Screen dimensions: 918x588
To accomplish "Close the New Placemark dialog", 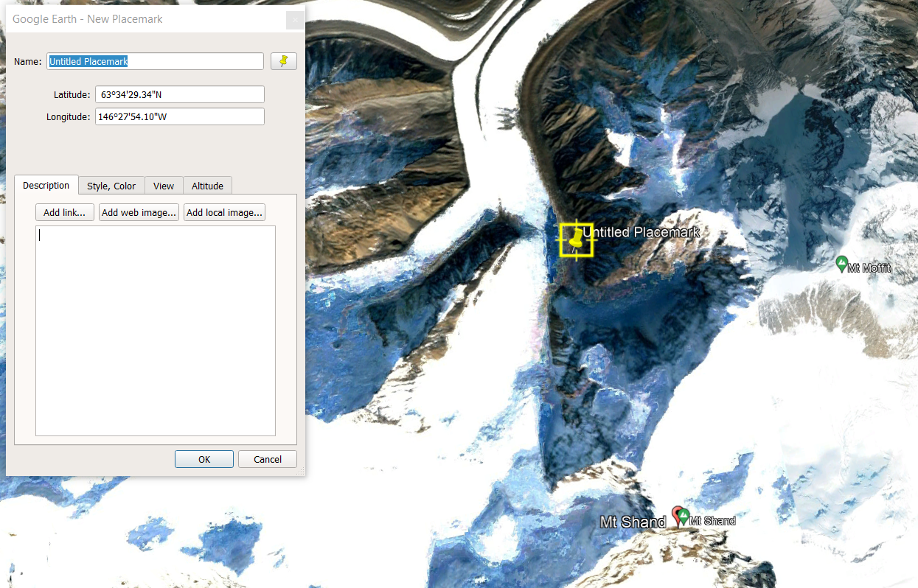I will 295,19.
